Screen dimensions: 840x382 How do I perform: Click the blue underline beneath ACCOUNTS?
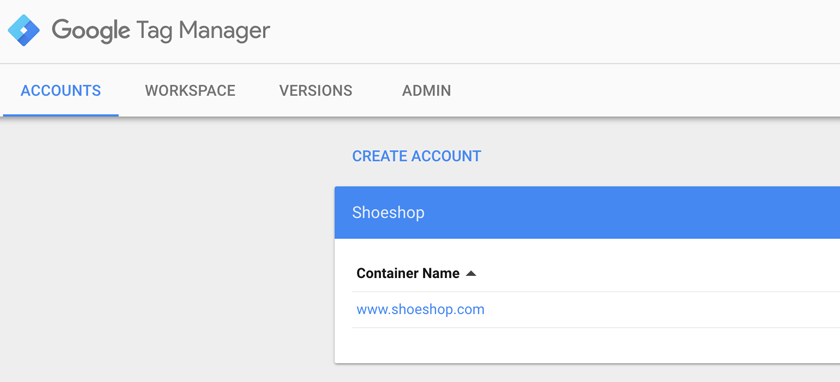[61, 115]
